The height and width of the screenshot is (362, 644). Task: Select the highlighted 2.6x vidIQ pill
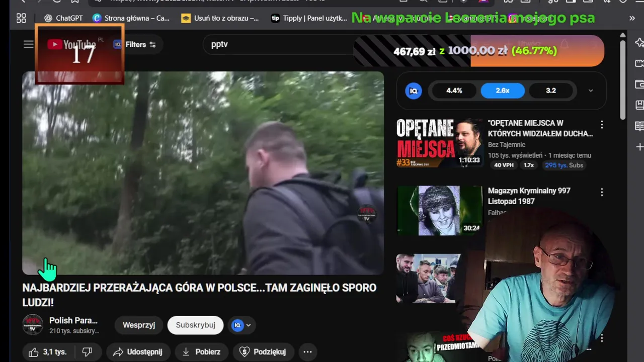click(x=503, y=90)
